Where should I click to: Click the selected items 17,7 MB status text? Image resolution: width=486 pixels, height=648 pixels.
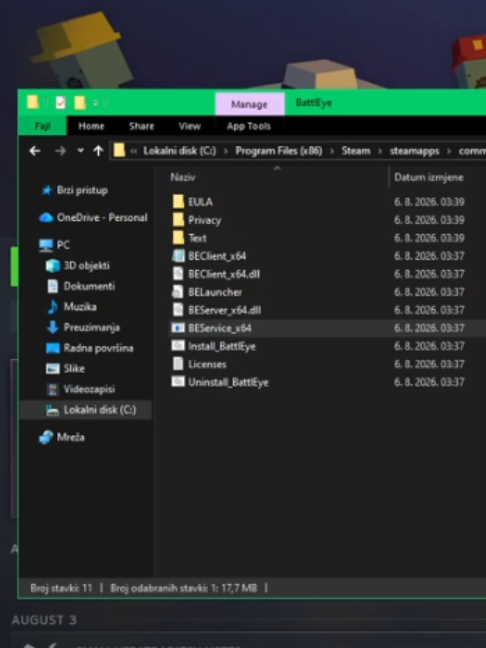pyautogui.click(x=183, y=588)
